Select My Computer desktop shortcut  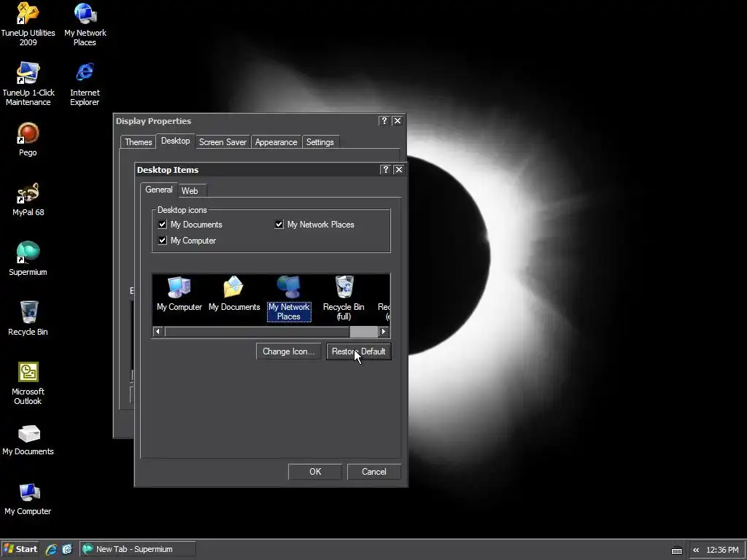click(28, 499)
